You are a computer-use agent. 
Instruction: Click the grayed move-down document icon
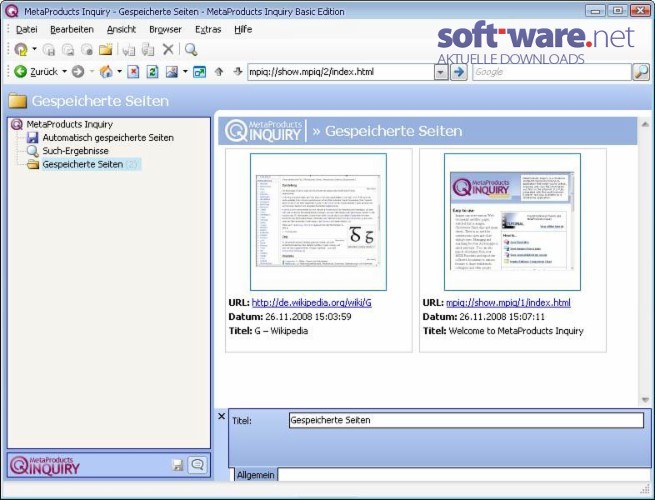[x=129, y=49]
